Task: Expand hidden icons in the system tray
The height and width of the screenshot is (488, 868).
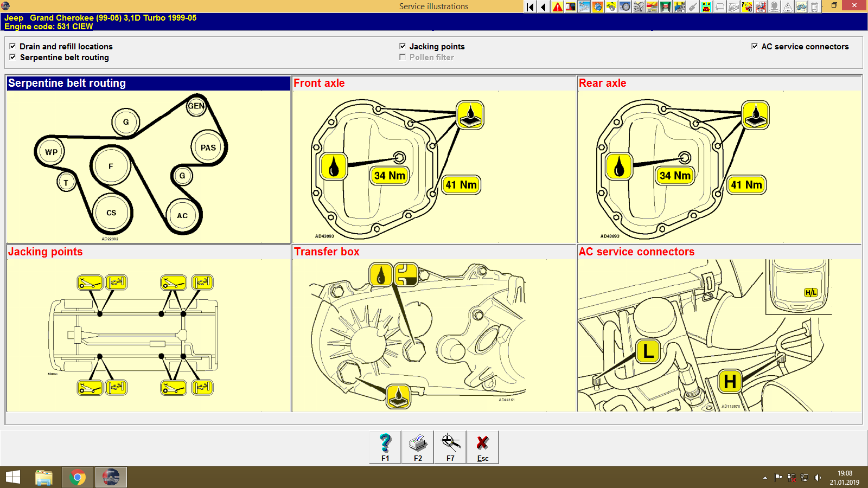Action: (764, 478)
